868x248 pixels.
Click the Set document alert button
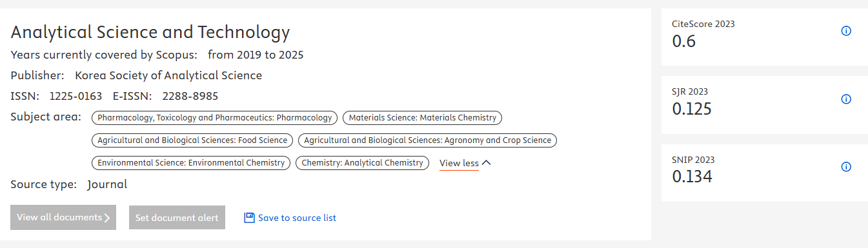(177, 218)
